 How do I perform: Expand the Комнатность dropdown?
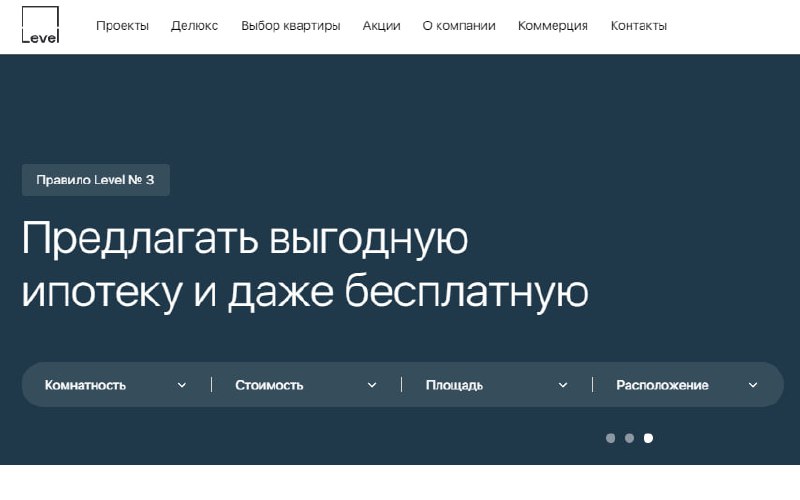click(x=115, y=385)
